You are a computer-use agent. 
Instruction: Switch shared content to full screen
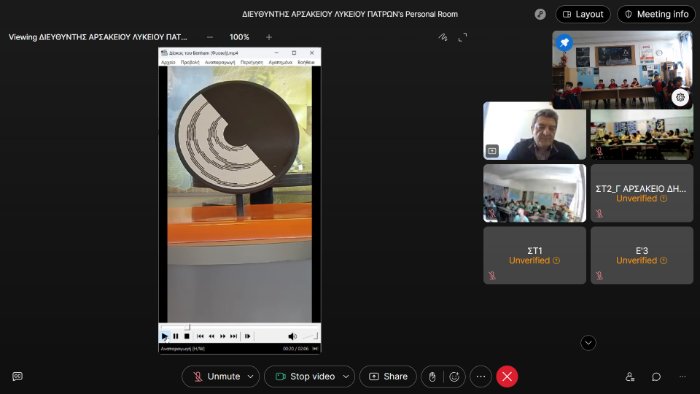pyautogui.click(x=462, y=37)
